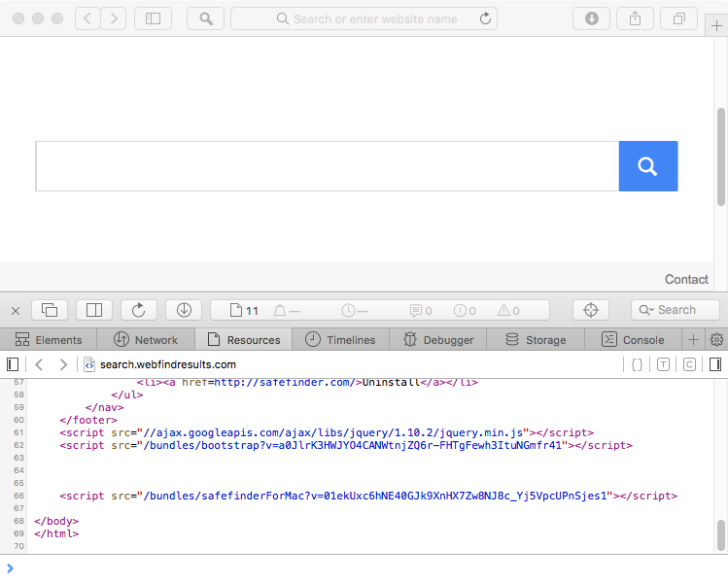The width and height of the screenshot is (728, 583).
Task: Click the /bundles/bootstrap script URL
Action: coord(353,445)
